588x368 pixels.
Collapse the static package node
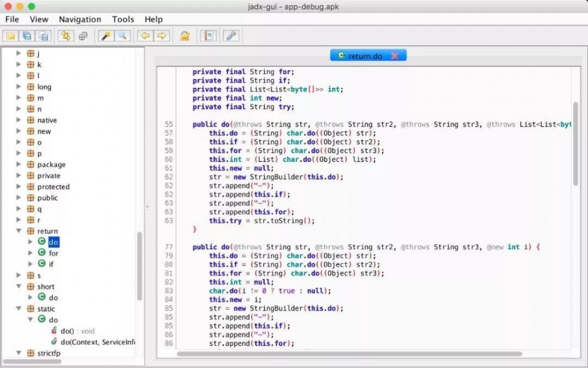click(18, 309)
